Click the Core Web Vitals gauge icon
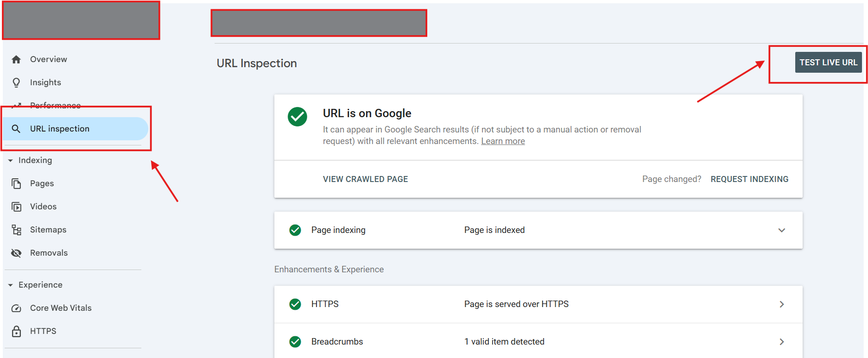868x358 pixels. point(17,308)
